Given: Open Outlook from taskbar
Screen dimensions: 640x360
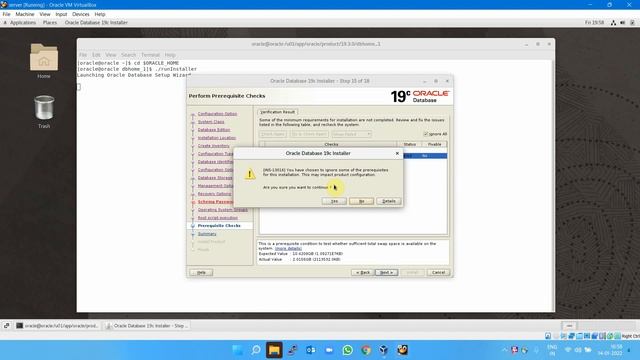Looking at the screenshot, I should 311,350.
